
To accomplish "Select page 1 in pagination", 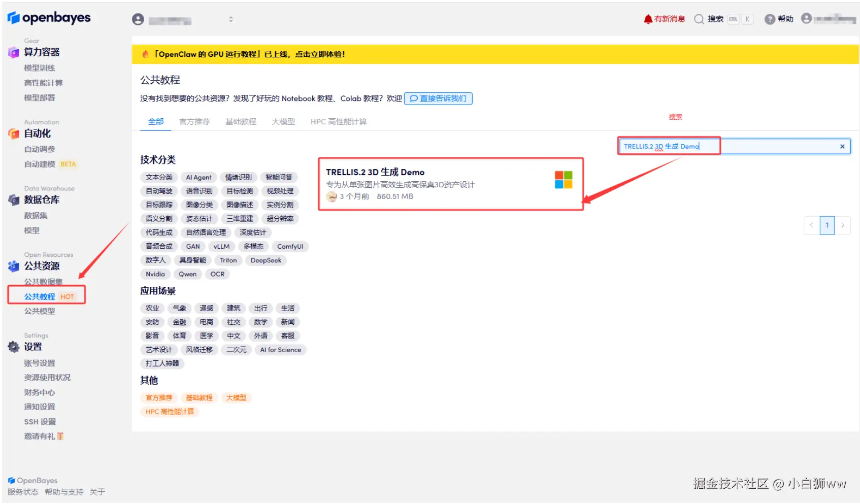I will tap(827, 225).
